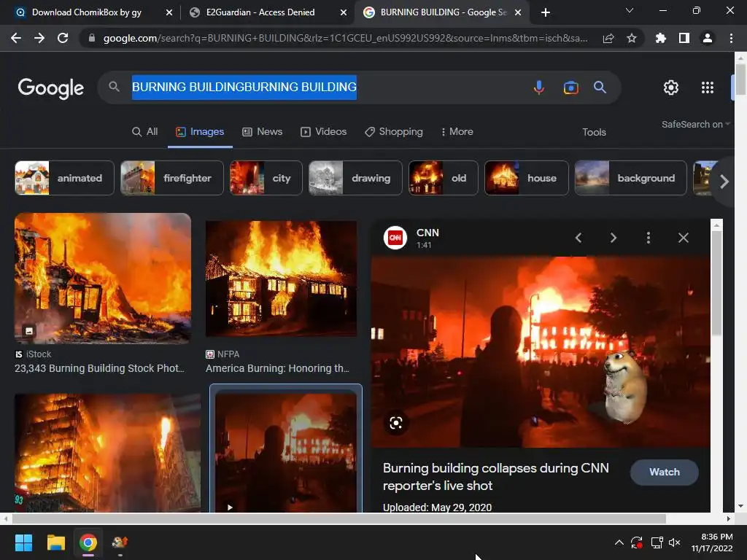
Task: Filter results by firefighter chip
Action: tap(172, 178)
